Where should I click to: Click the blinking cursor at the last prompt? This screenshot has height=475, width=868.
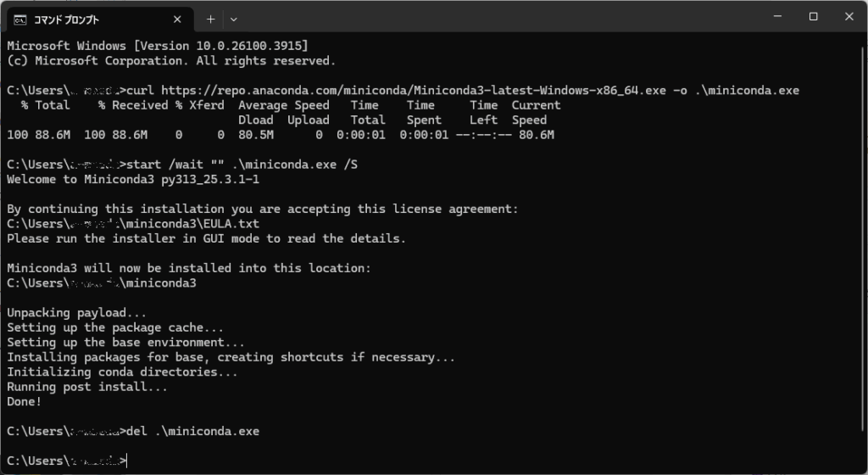click(127, 461)
